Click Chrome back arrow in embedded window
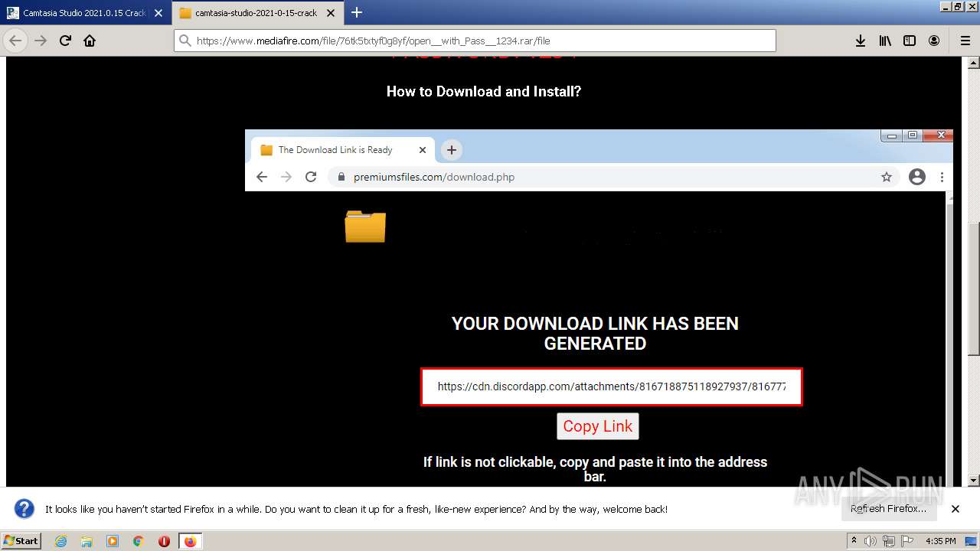The height and width of the screenshot is (551, 980). coord(262,177)
